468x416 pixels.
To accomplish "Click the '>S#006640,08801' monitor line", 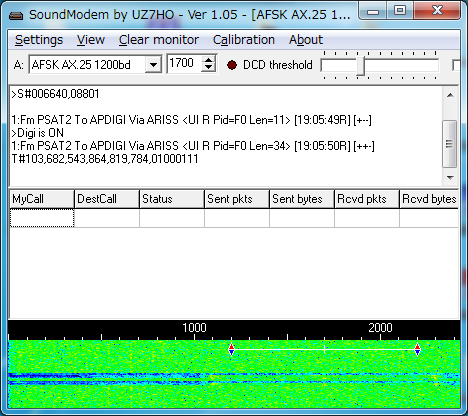I will click(x=55, y=94).
